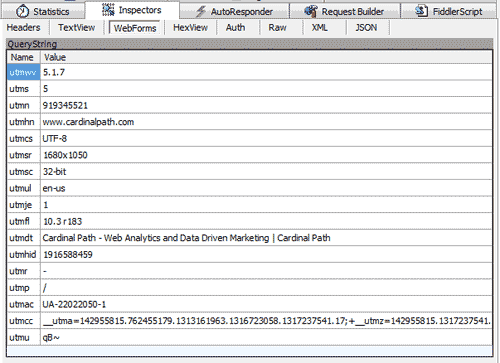Click the UTF-8 value cell

[x=266, y=138]
